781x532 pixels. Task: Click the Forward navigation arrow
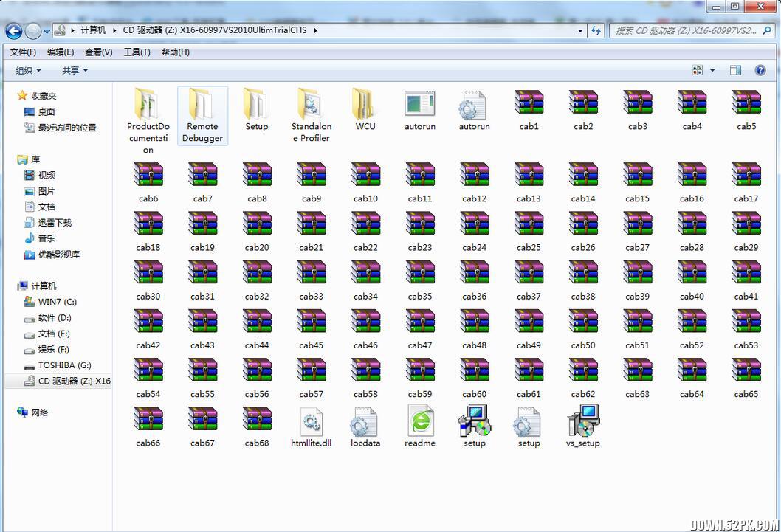coord(33,31)
